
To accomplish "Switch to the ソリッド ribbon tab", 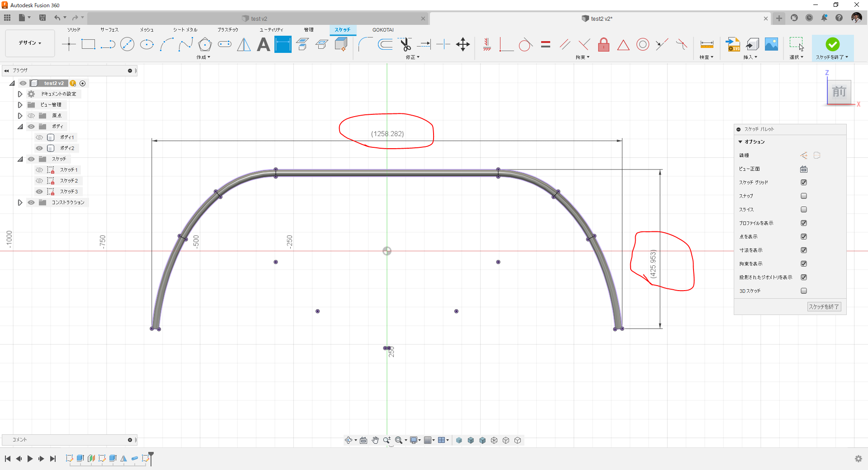I will (74, 29).
